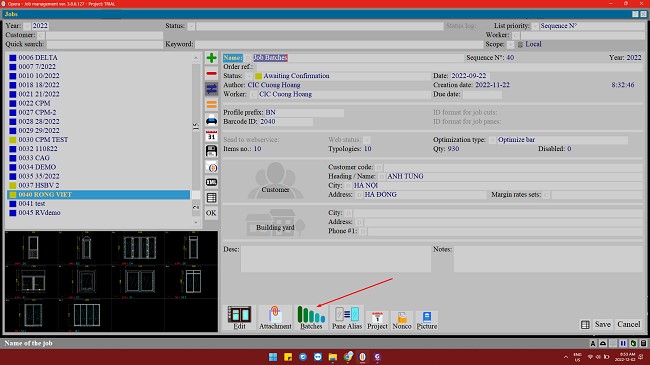Click the Notes text area
Screen dimensions: 650x365
coord(548,259)
